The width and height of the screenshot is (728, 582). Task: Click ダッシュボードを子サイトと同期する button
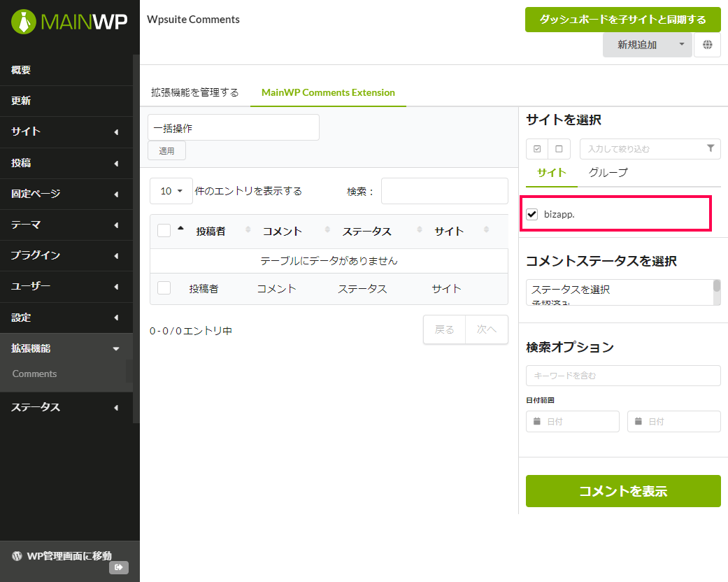622,20
